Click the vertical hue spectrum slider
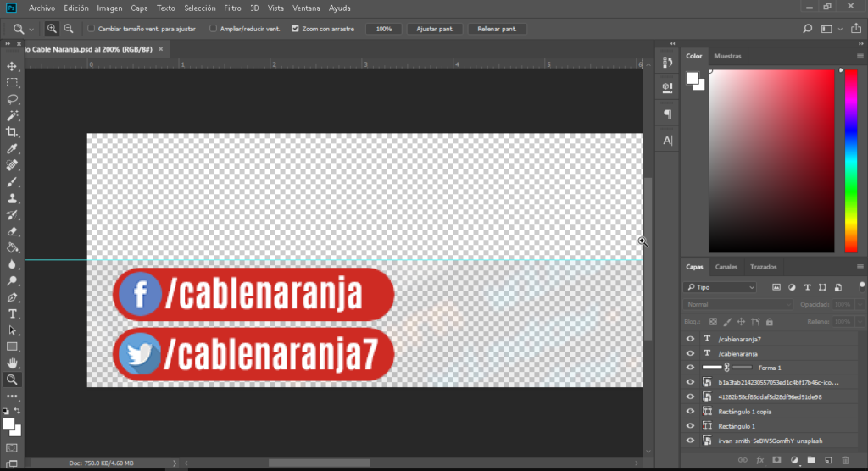This screenshot has height=471, width=868. [851, 161]
